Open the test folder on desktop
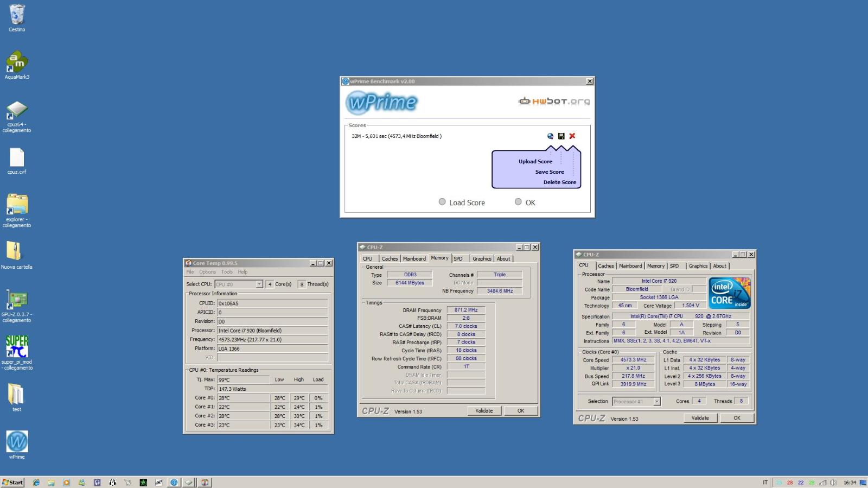The image size is (868, 488). coord(17,397)
